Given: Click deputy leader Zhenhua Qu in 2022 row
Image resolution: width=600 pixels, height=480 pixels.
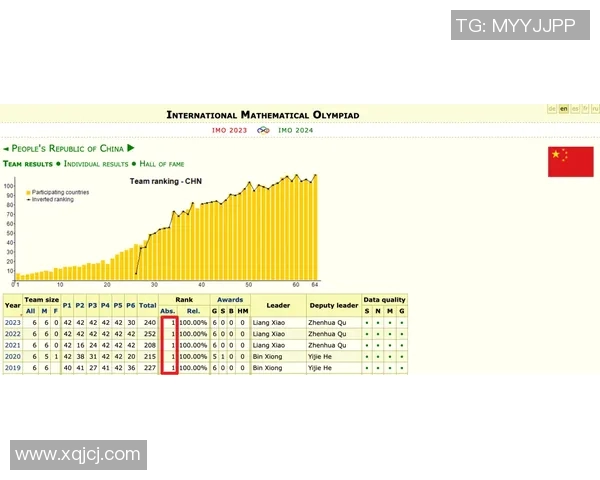Looking at the screenshot, I should 329,334.
